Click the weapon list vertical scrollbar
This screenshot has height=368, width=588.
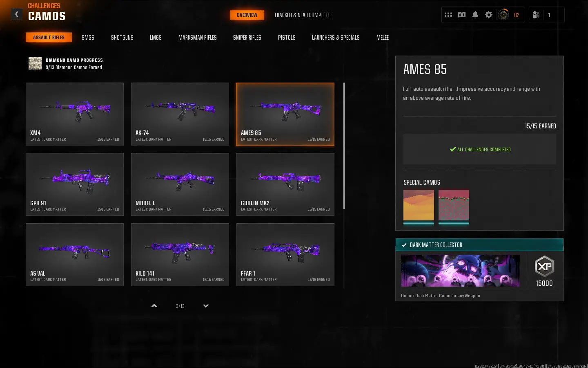tap(344, 146)
